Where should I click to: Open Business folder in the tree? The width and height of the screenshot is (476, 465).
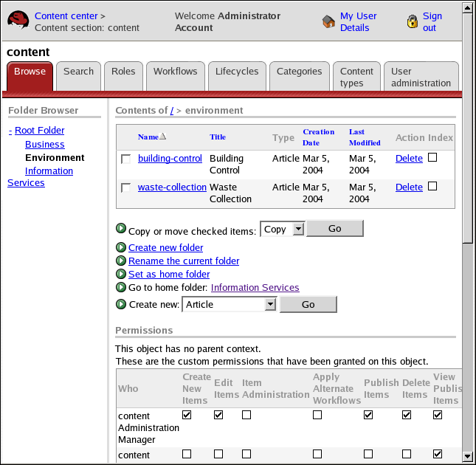[44, 144]
